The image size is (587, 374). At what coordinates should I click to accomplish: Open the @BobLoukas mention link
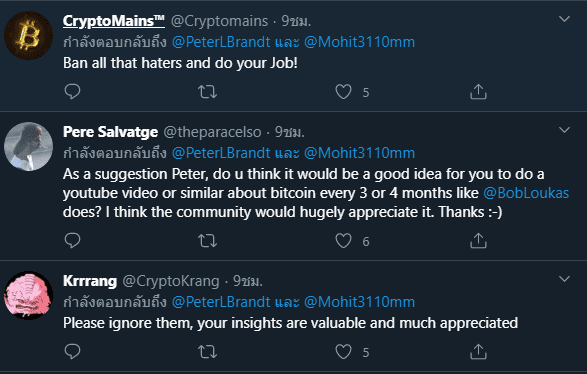coord(526,193)
